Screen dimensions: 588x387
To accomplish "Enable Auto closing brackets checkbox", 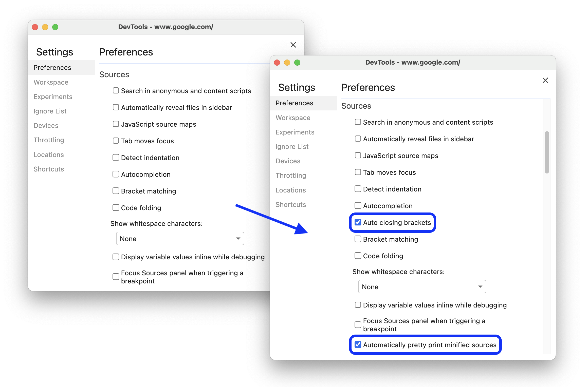I will click(358, 222).
